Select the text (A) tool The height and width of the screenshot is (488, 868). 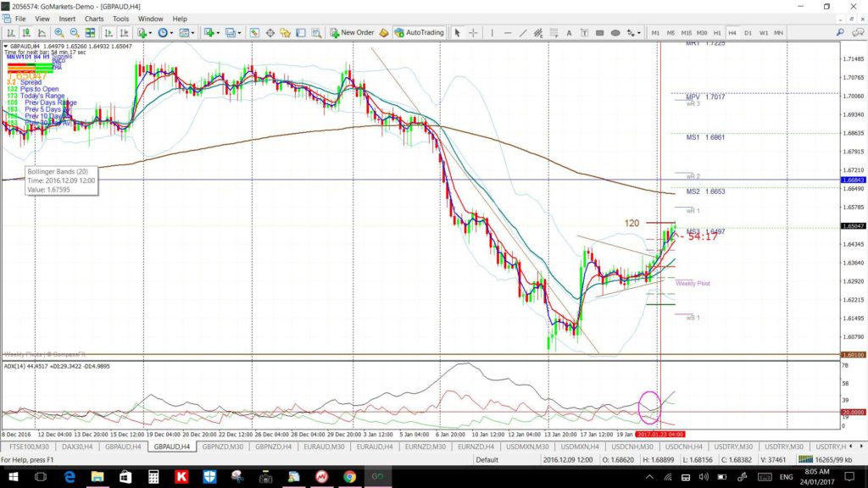[569, 33]
